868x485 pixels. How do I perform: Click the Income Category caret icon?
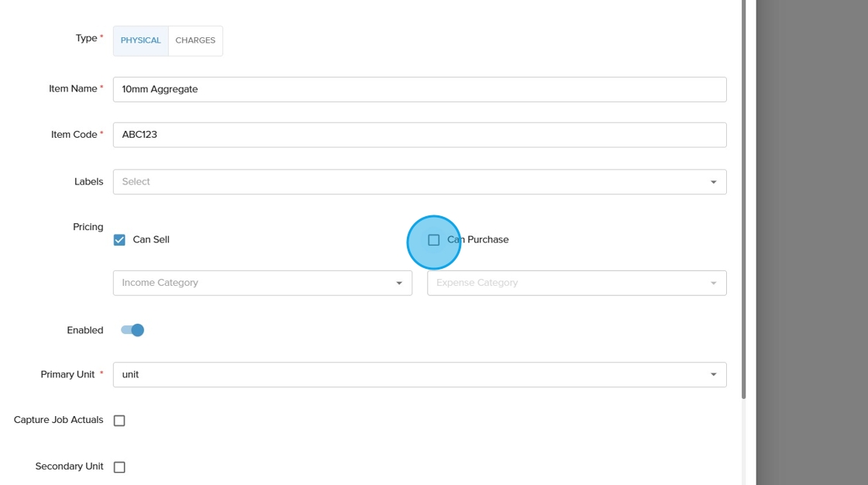[x=399, y=284]
